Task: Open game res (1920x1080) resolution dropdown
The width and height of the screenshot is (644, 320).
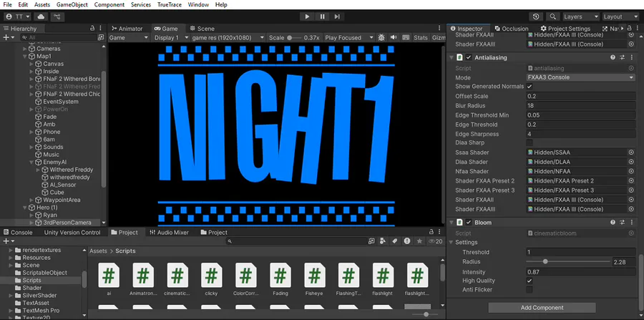Action: coord(228,37)
